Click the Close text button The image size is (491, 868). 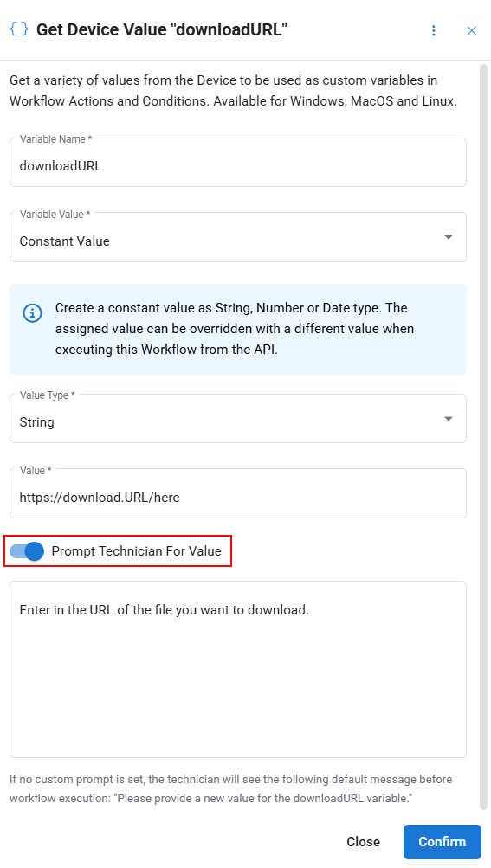[x=363, y=842]
